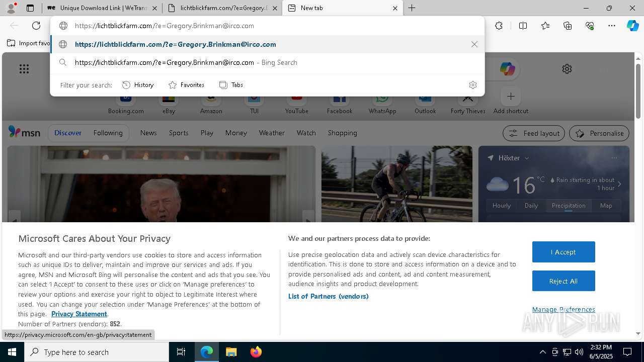This screenshot has width=644, height=362.
Task: Open the apps grid launcher icon
Action: pyautogui.click(x=24, y=69)
